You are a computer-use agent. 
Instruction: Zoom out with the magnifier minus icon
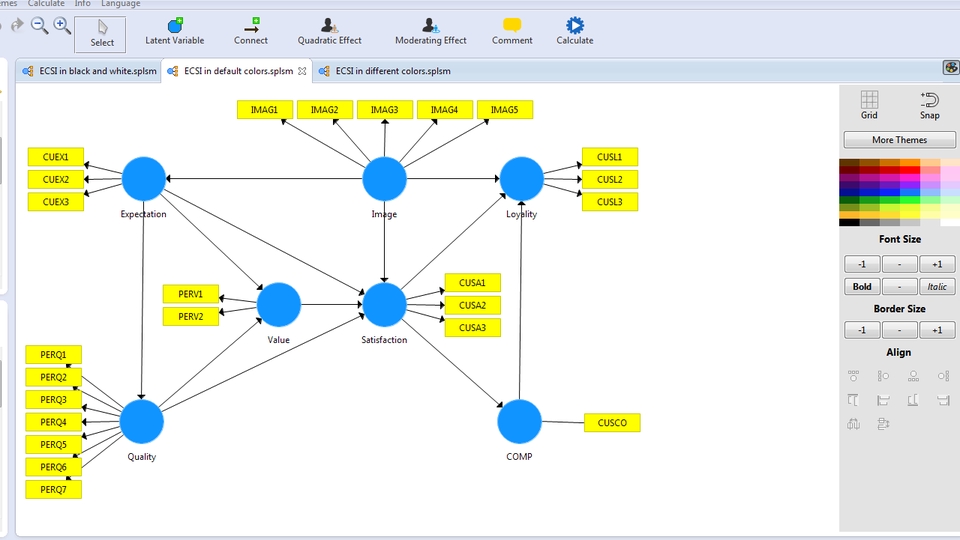coord(40,26)
